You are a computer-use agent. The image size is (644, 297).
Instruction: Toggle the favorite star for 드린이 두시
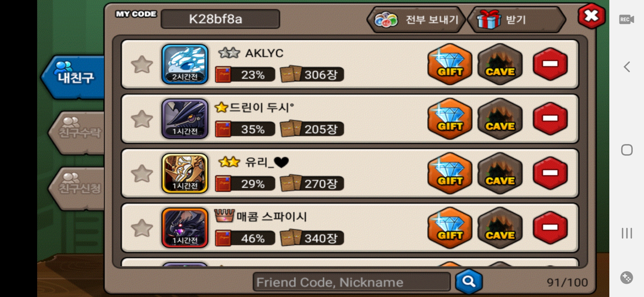142,119
